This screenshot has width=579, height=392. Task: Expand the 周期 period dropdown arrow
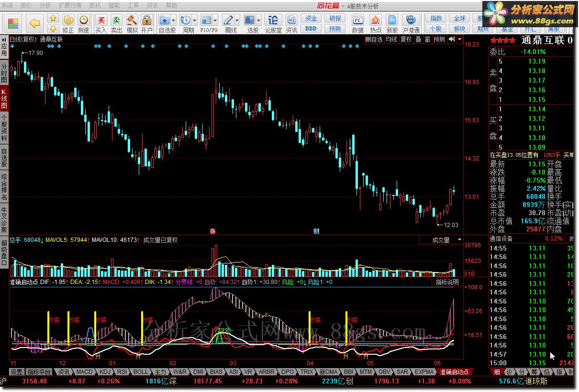pos(194,20)
